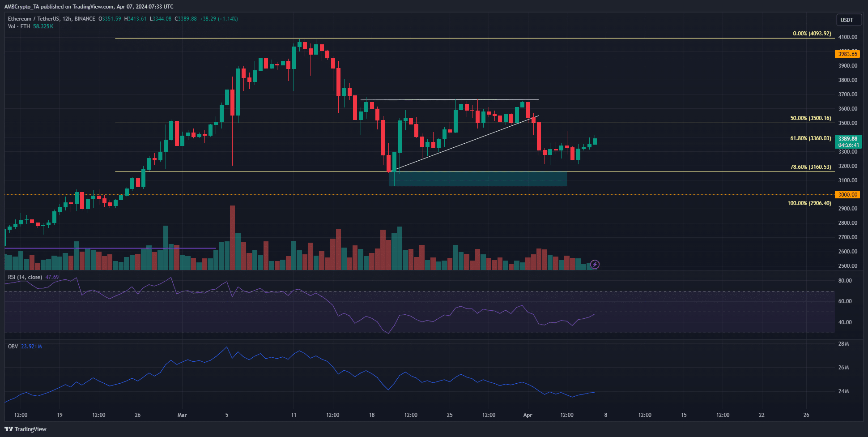Click the +38.29 (+1.14%) change value

(x=219, y=19)
